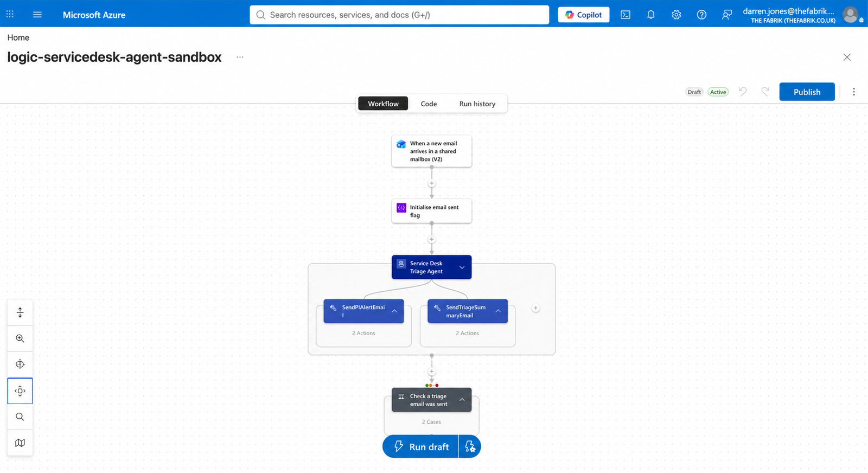
Task: Click the Azure search resources box
Action: (399, 15)
